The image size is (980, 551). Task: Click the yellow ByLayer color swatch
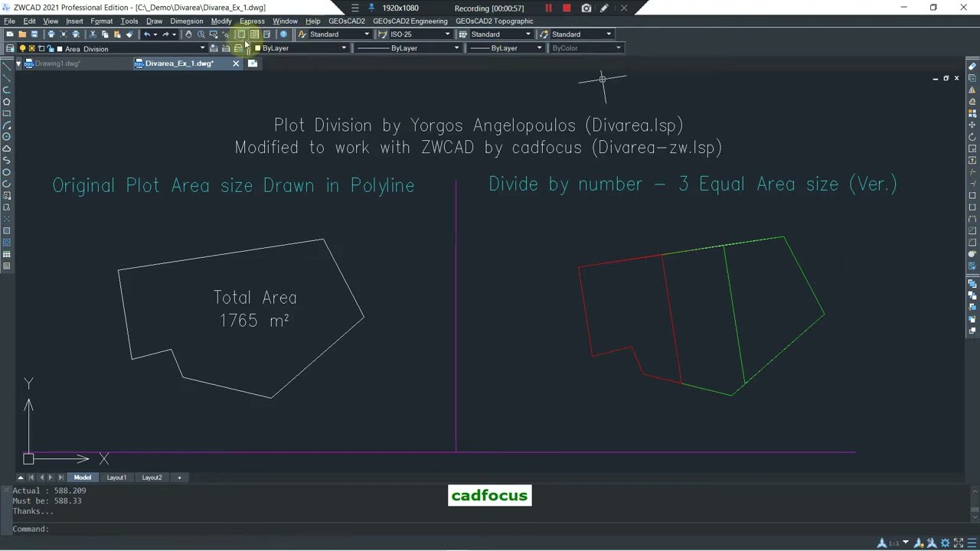(x=257, y=48)
